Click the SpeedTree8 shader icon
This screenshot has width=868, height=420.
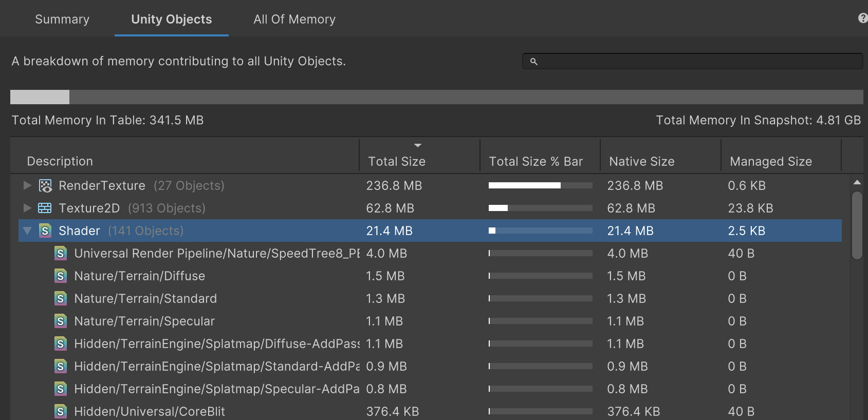(61, 254)
